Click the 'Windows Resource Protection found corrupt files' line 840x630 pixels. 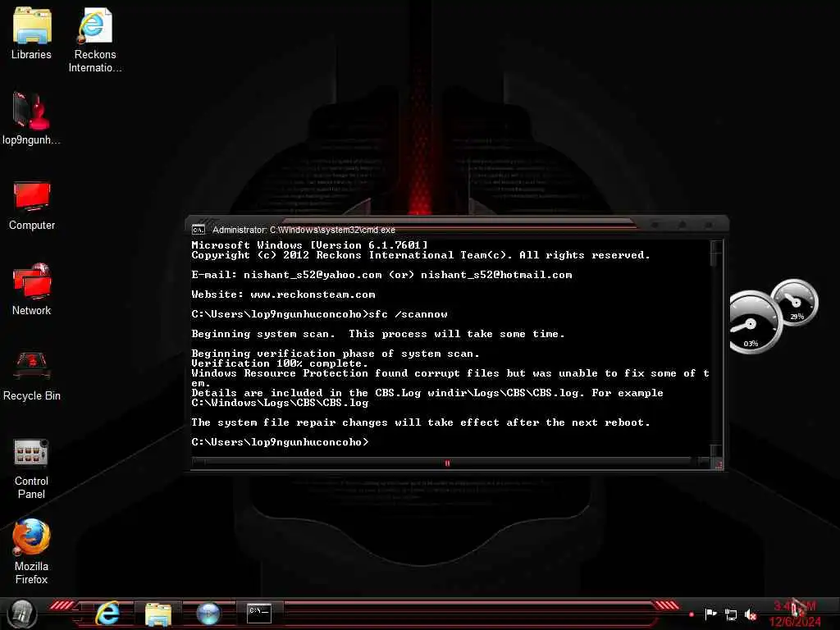[450, 373]
